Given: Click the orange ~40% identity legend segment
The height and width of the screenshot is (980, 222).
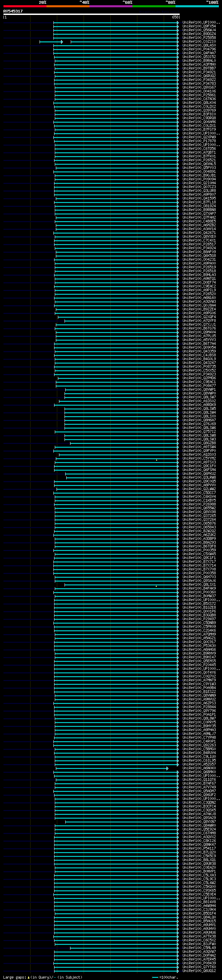Looking at the screenshot, I should 68,7.
